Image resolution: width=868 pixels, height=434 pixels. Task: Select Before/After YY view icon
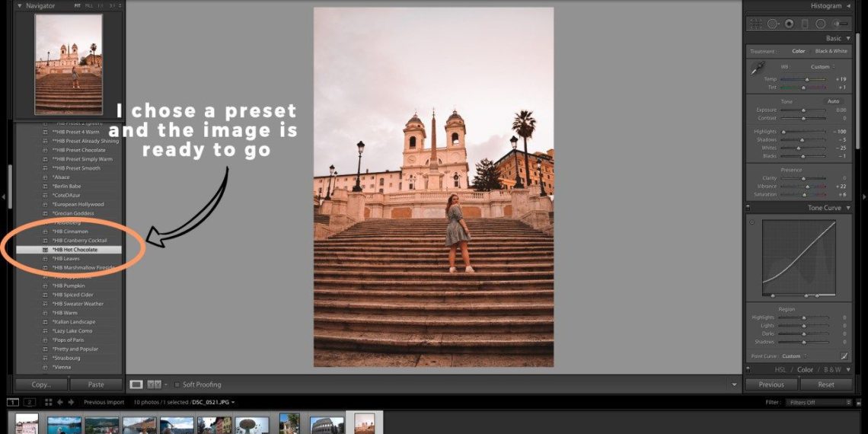coord(154,385)
